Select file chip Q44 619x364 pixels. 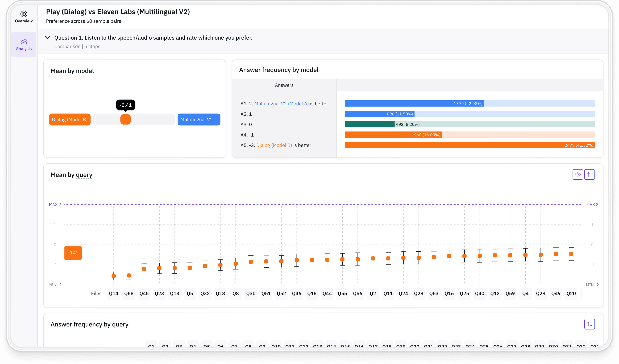click(327, 293)
